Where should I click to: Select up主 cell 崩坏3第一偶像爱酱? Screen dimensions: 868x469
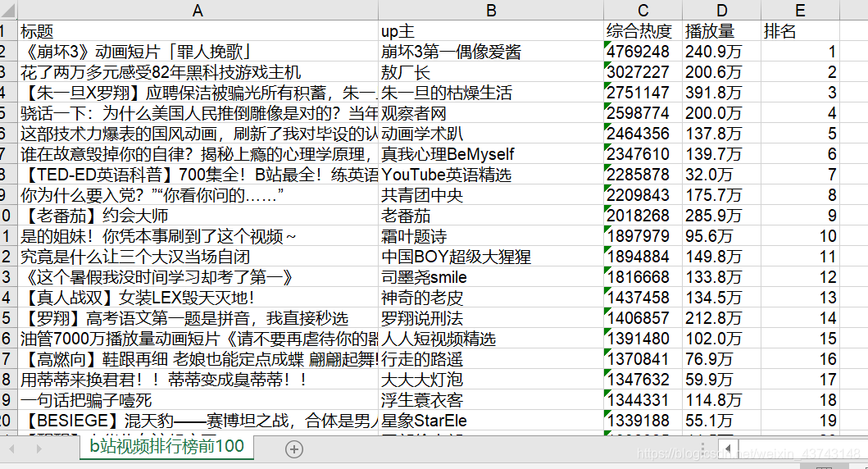[x=491, y=52]
